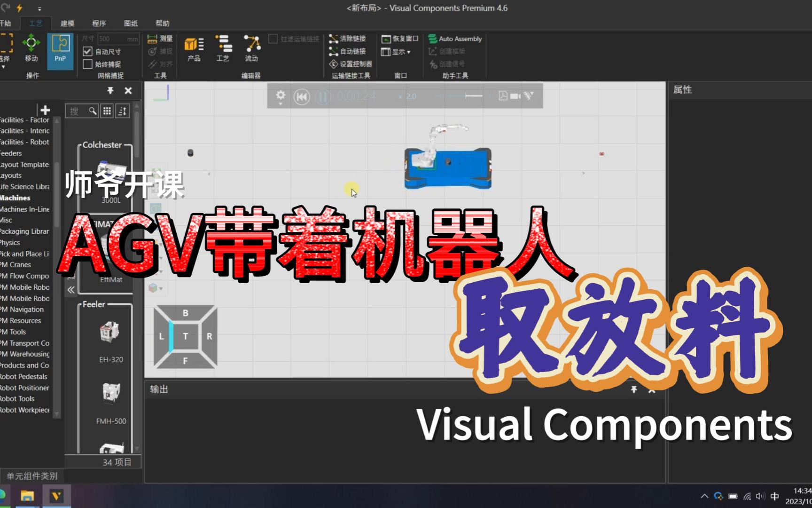Select the Move (移动) tool
The width and height of the screenshot is (812, 508).
point(31,48)
